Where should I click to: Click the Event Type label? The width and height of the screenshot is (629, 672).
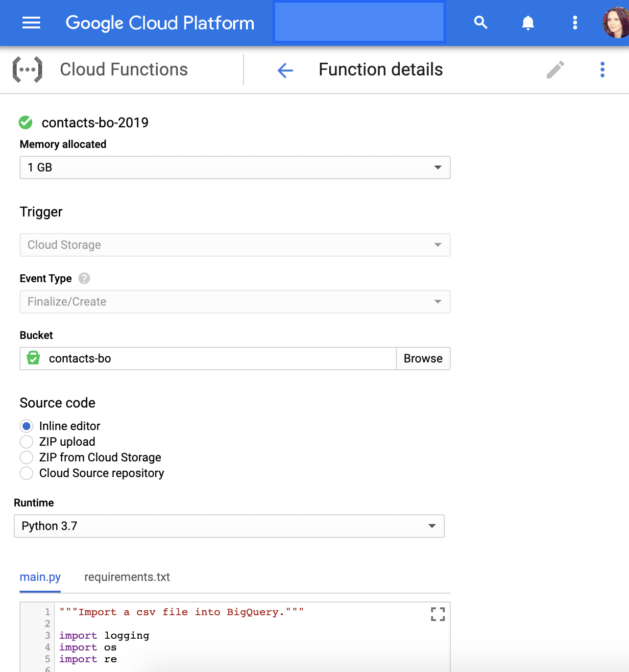click(x=46, y=279)
